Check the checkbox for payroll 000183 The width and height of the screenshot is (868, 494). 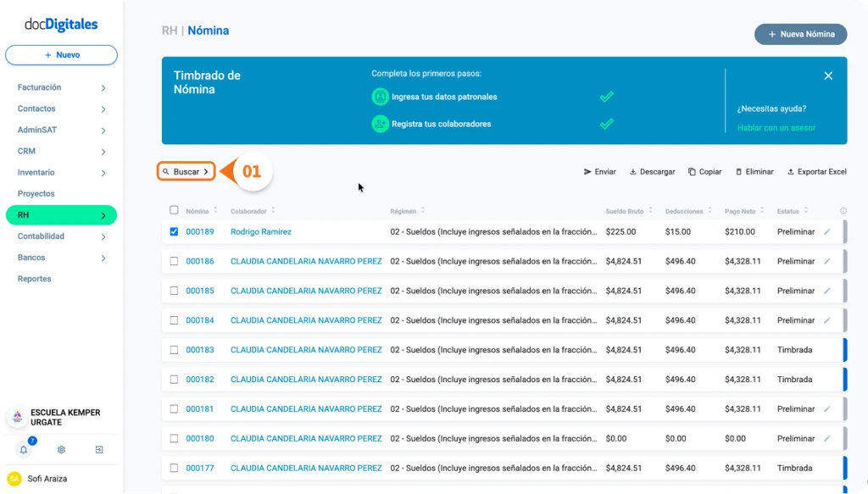174,350
